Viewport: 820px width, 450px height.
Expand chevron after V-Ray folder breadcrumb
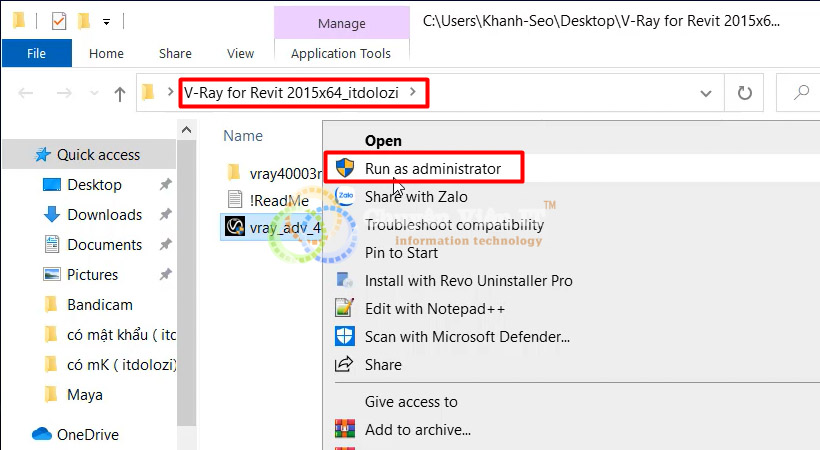pyautogui.click(x=413, y=92)
